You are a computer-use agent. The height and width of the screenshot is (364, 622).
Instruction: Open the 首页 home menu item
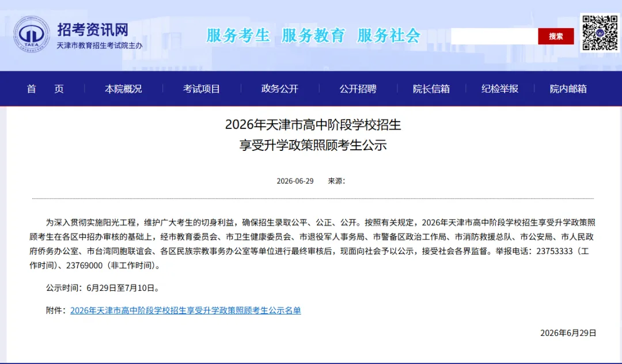click(x=45, y=89)
